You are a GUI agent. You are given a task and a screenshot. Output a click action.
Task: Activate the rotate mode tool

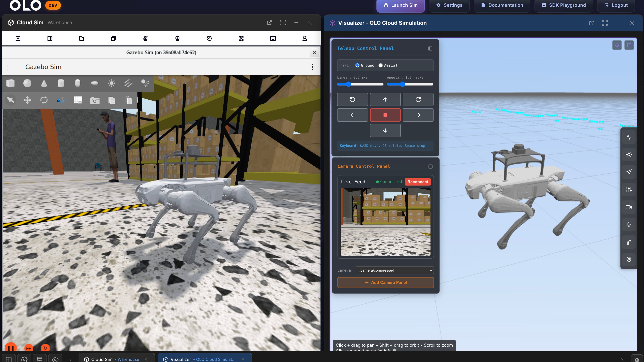tap(44, 100)
